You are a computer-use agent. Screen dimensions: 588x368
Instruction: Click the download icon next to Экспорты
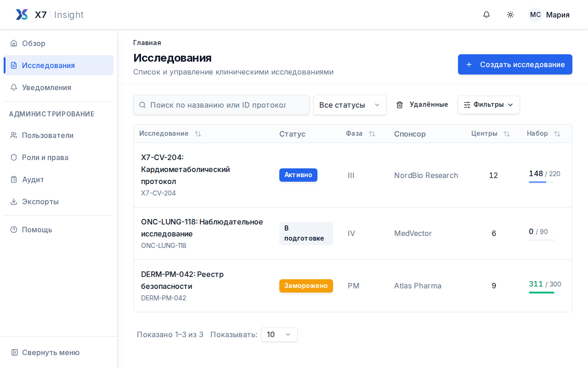(14, 201)
